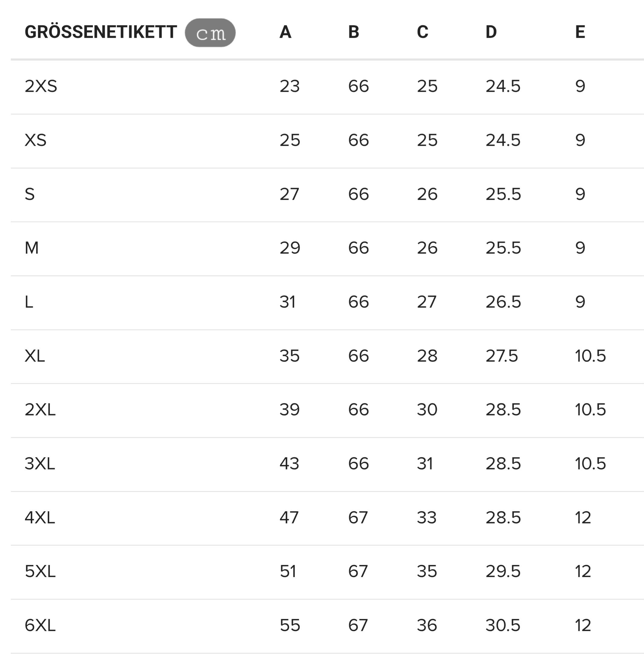Choose the L size row label

tap(29, 302)
